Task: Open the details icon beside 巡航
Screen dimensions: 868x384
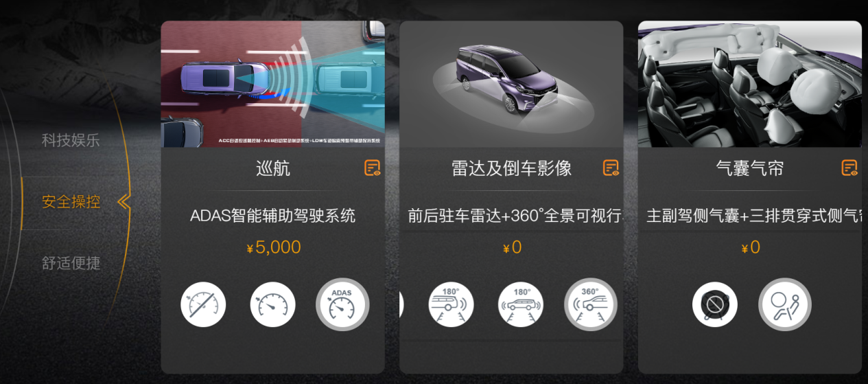Action: 372,168
